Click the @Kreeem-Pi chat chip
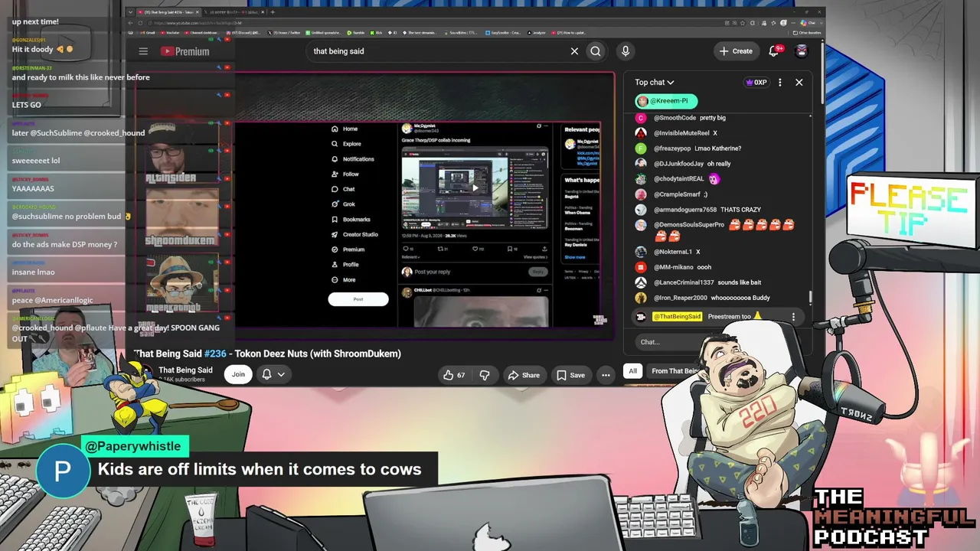980x551 pixels. pyautogui.click(x=666, y=101)
